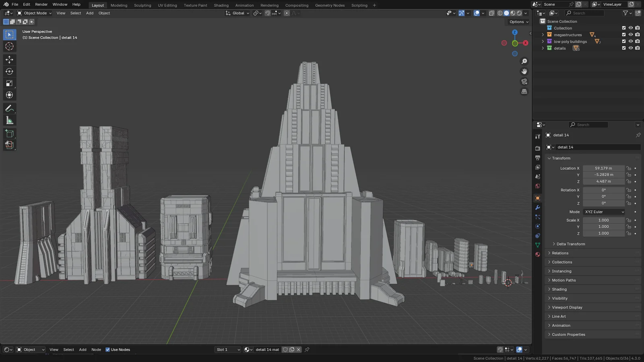Switch to Material Properties tab
This screenshot has width=644, height=362.
(538, 254)
